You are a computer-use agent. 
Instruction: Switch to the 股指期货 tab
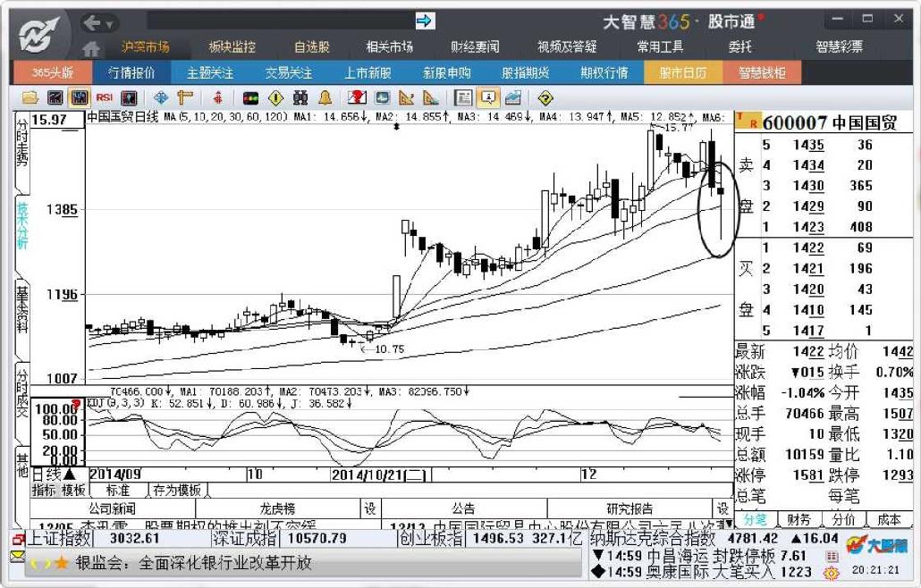pos(525,72)
